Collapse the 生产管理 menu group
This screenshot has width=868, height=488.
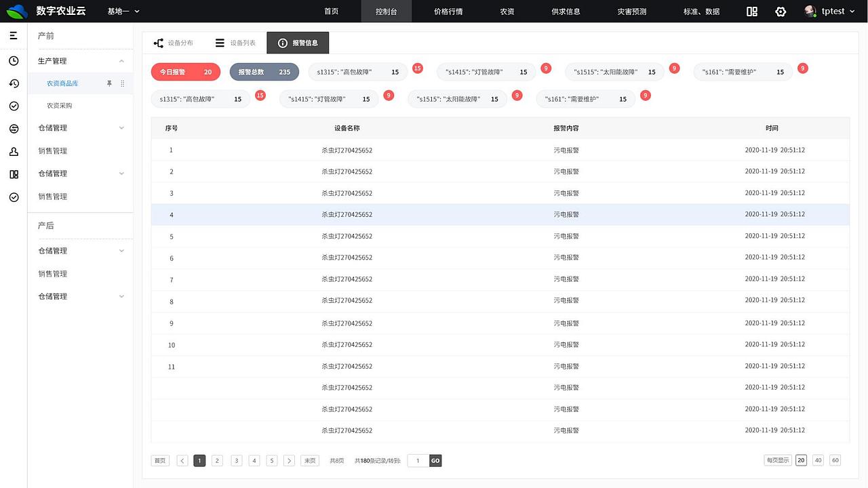[121, 61]
